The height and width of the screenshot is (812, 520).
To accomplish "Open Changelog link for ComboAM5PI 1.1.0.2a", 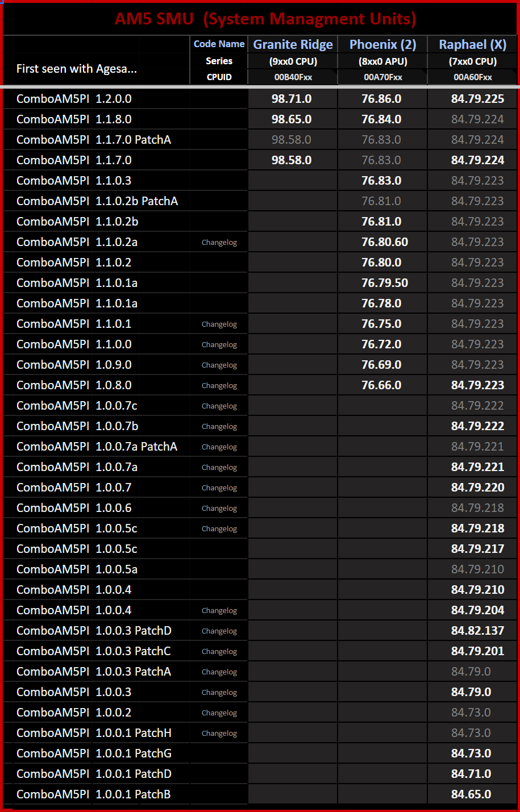I will point(219,243).
